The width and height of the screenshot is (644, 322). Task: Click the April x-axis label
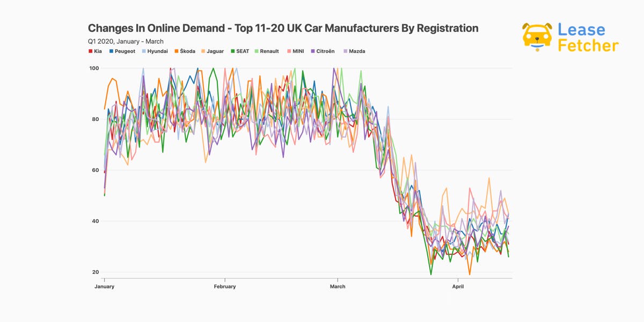458,287
